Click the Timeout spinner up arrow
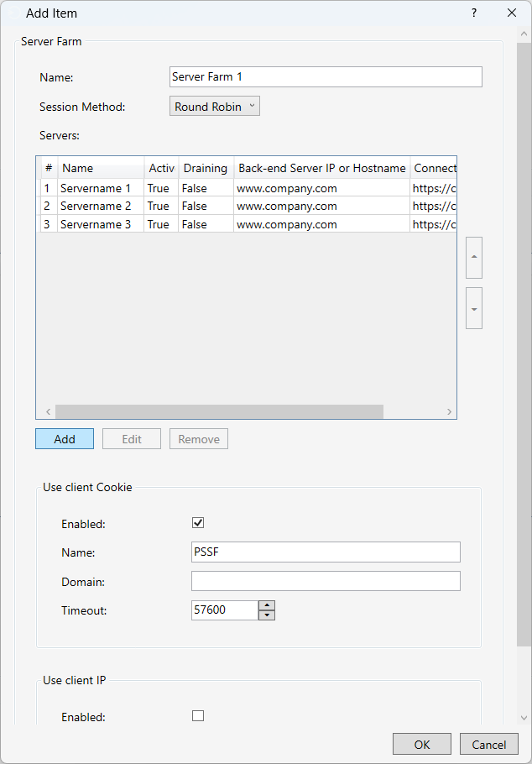Screen dimensions: 532x764 pos(266,605)
